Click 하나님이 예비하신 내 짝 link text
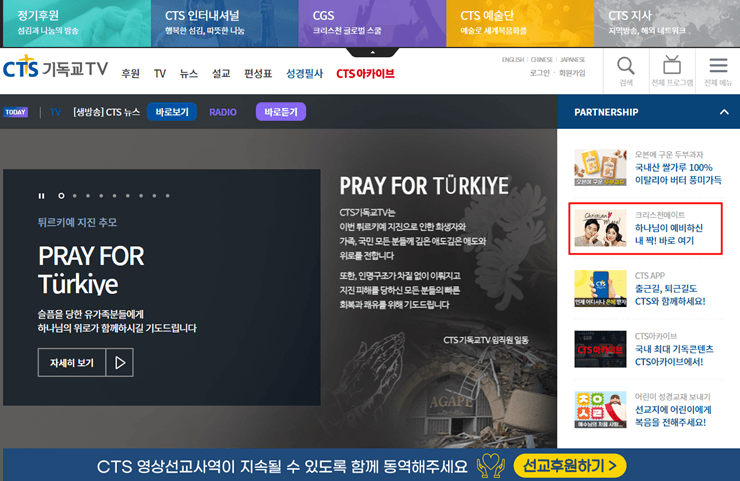This screenshot has height=481, width=740. click(x=669, y=234)
